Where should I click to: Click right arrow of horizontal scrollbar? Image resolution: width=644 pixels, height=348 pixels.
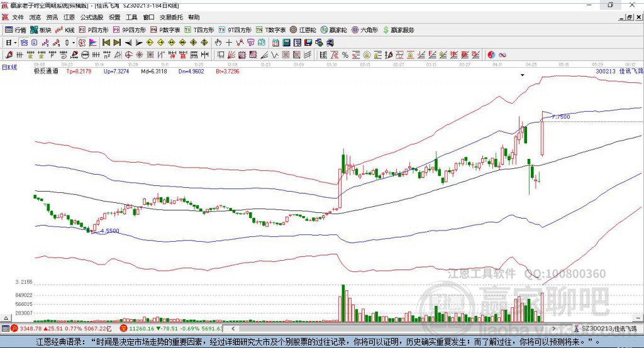[553, 329]
